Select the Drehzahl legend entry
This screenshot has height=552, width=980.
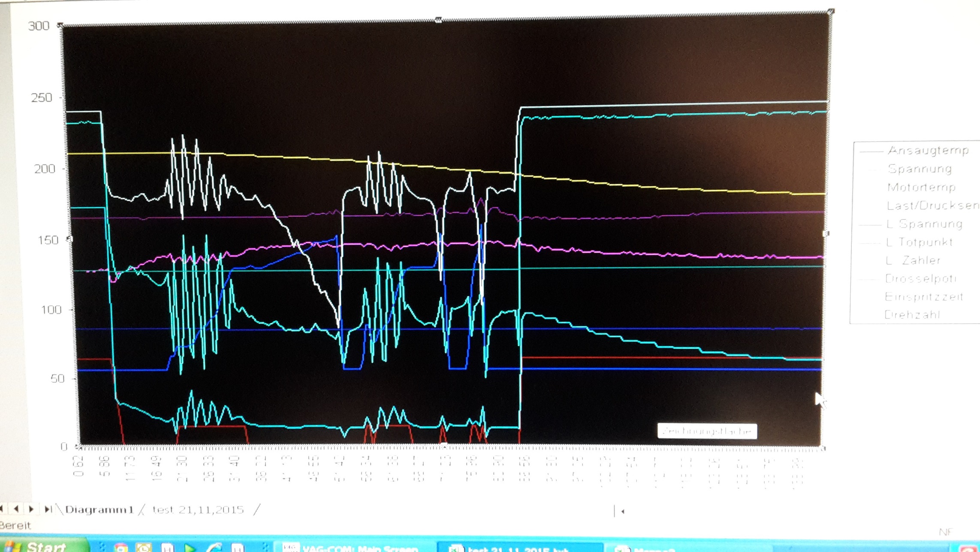(x=912, y=315)
